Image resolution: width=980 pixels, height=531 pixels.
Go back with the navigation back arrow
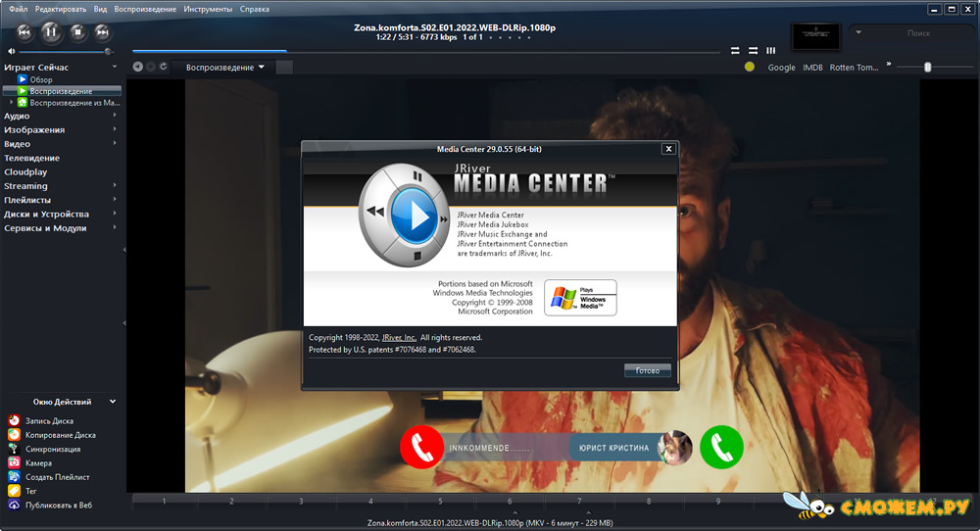click(x=138, y=67)
